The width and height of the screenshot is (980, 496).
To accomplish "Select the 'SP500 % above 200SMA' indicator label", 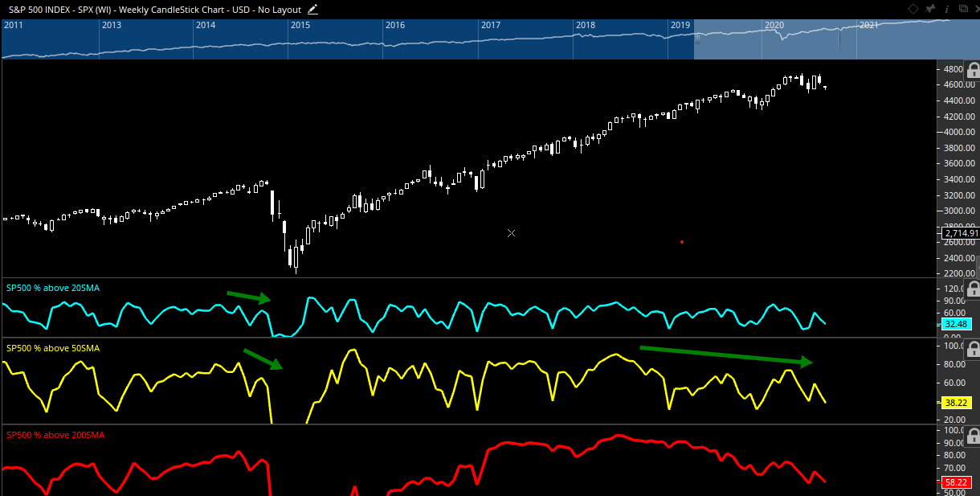I will tap(55, 435).
